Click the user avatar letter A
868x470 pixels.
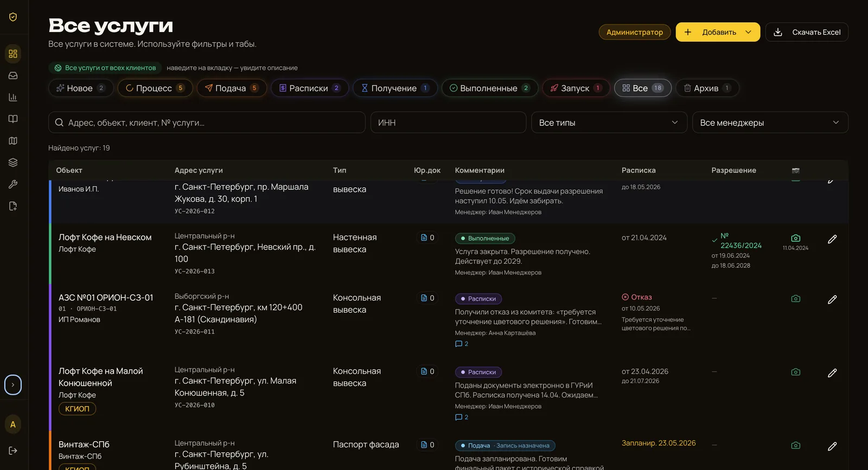(x=13, y=424)
